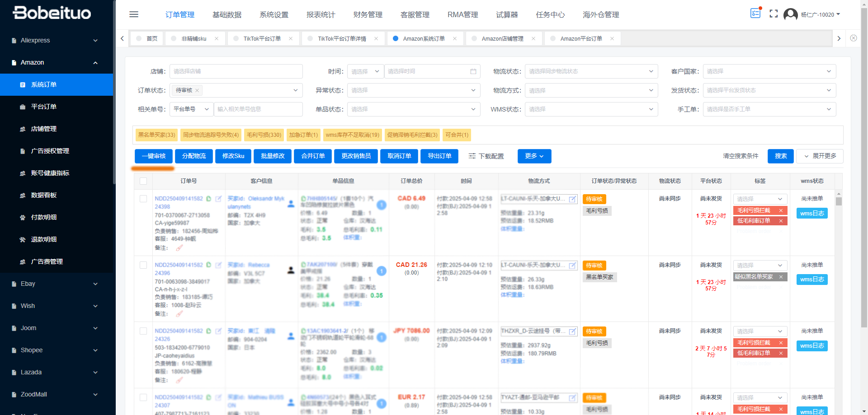Click edit icon in first row logistics method
The image size is (868, 415).
click(572, 199)
